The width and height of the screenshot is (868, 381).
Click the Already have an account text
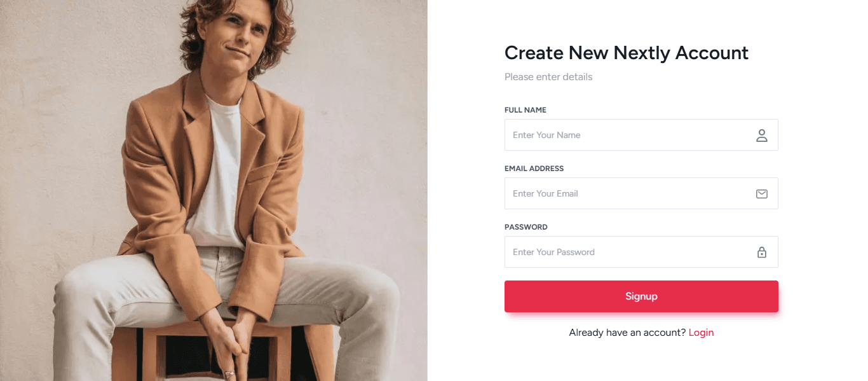626,332
